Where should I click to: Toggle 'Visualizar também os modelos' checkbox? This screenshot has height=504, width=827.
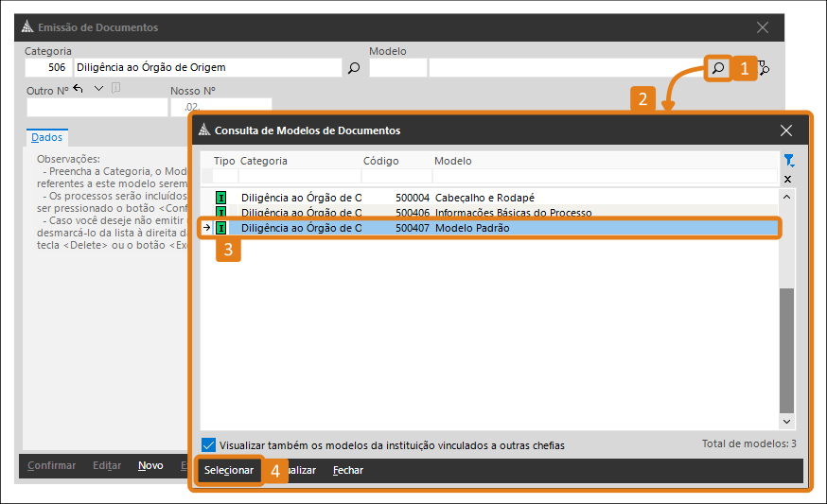coord(208,445)
